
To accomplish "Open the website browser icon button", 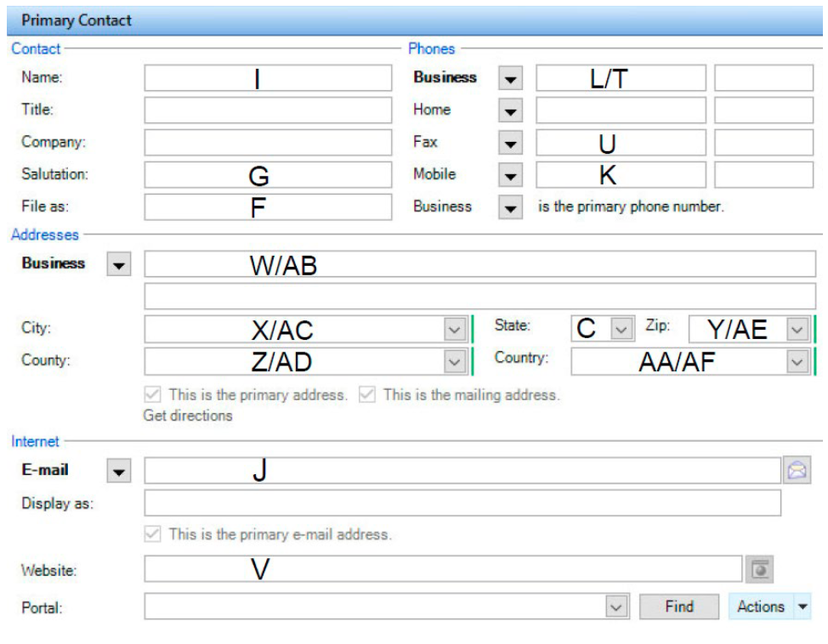I will pyautogui.click(x=759, y=569).
